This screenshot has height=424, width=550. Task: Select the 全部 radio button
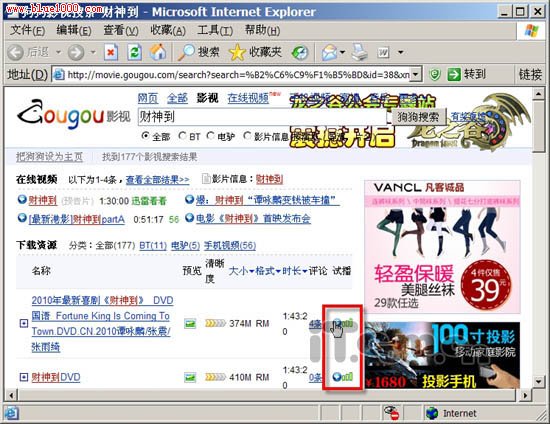145,135
